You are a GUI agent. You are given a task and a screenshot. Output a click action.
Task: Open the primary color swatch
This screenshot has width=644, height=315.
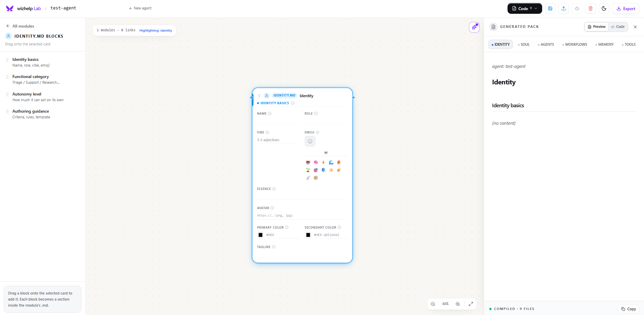(x=260, y=235)
